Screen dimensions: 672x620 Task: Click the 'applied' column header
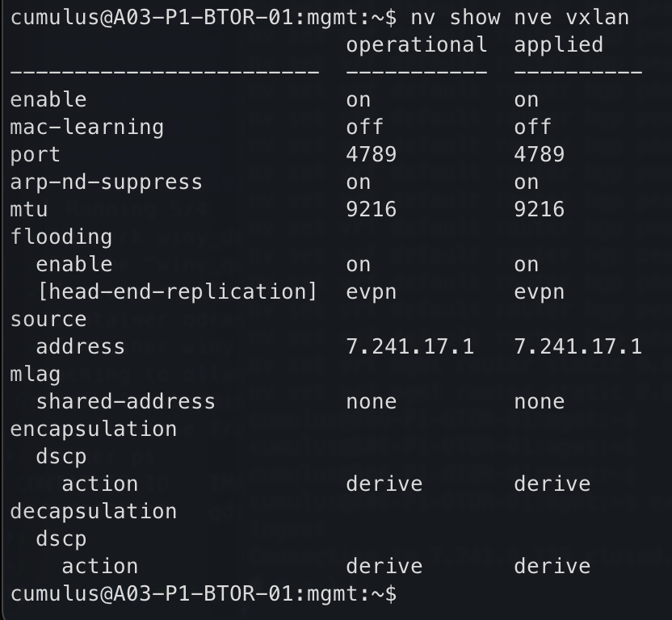(x=558, y=44)
